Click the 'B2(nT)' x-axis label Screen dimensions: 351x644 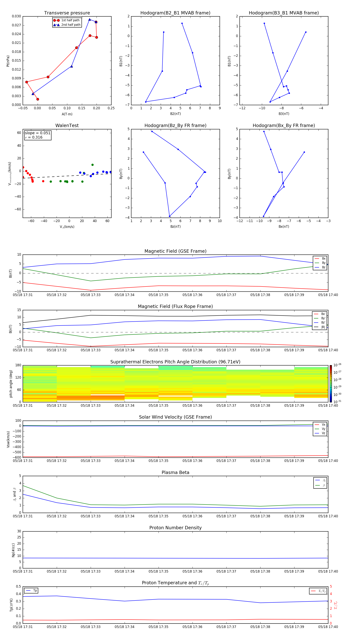click(x=175, y=114)
